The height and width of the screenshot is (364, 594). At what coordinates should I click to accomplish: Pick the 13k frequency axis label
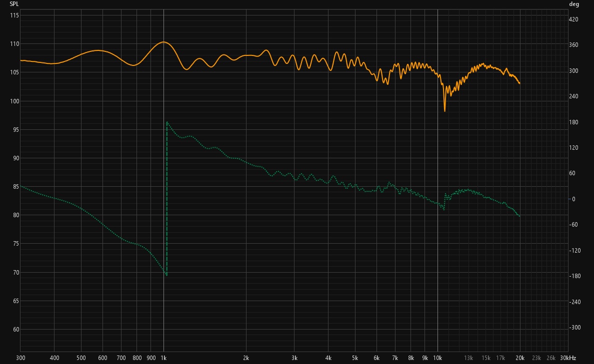click(468, 358)
